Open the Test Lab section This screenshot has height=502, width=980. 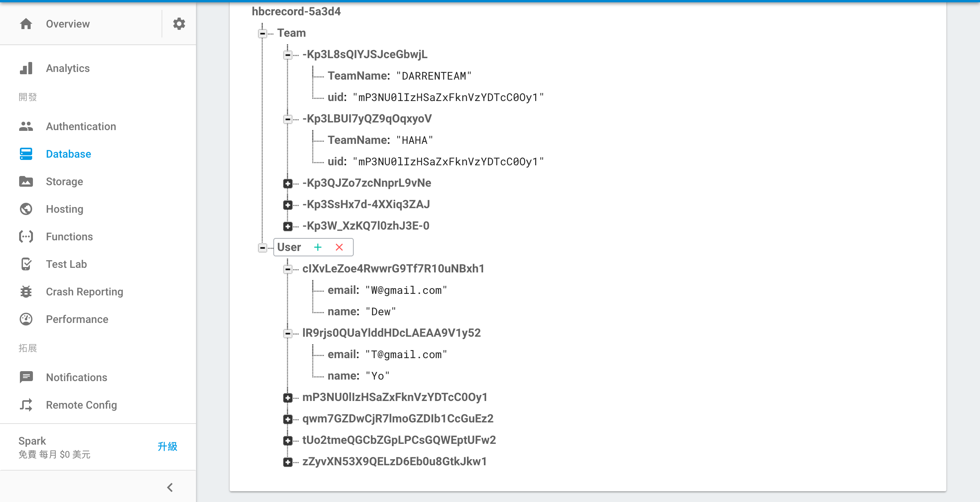pyautogui.click(x=66, y=264)
